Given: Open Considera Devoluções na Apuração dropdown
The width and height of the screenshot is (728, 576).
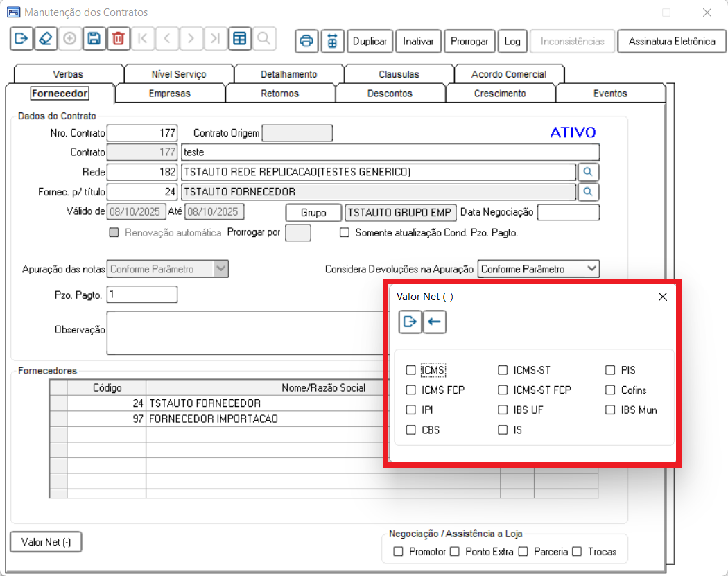Looking at the screenshot, I should click(x=591, y=269).
